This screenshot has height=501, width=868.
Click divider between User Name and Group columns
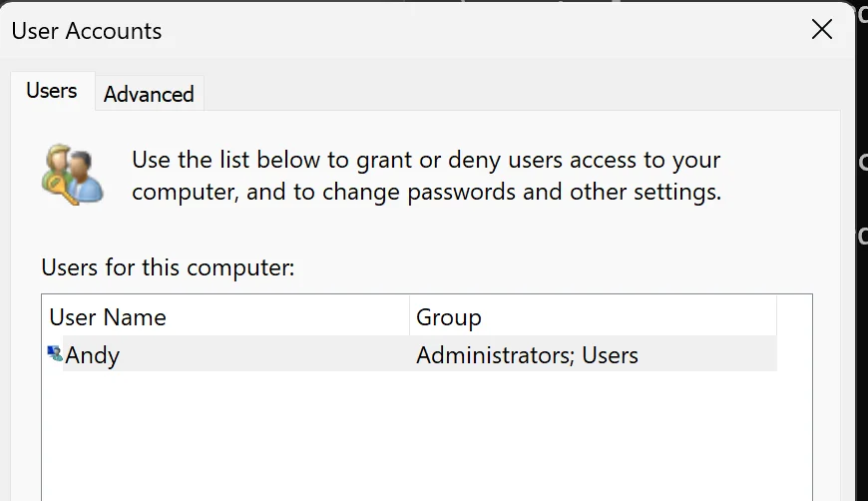[x=410, y=316]
